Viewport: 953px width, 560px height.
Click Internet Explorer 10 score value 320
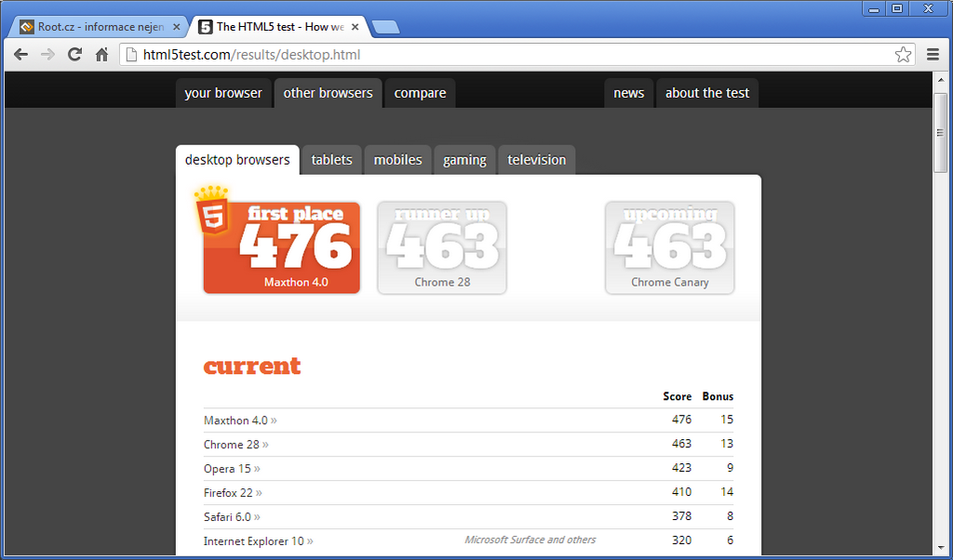pos(682,540)
